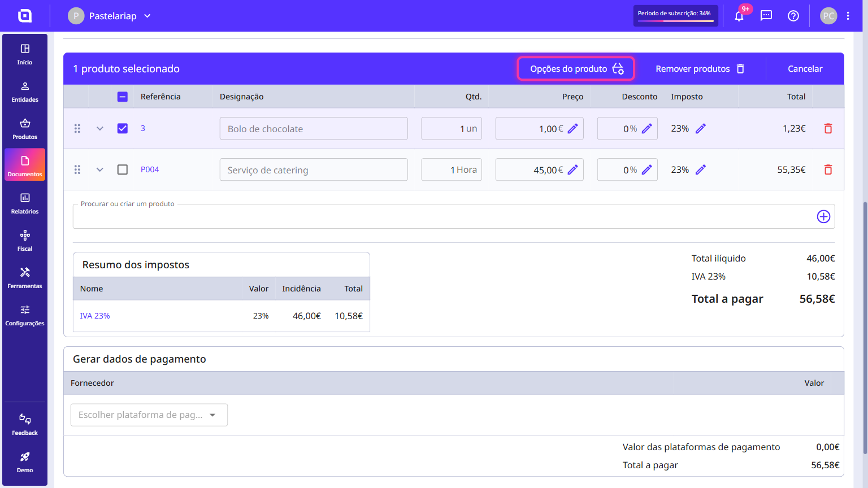Delete the Bolo de chocolate row

(x=828, y=129)
